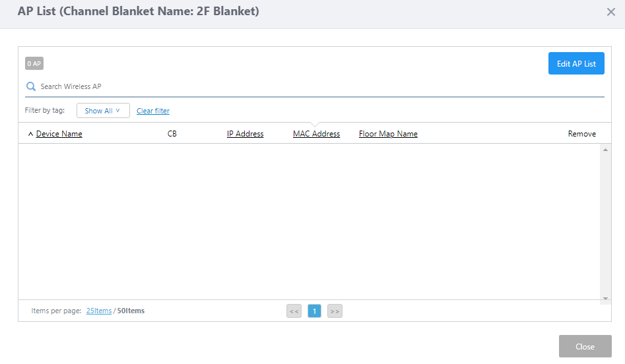This screenshot has height=364, width=625.
Task: Set items per page to 25Items
Action: [99, 311]
